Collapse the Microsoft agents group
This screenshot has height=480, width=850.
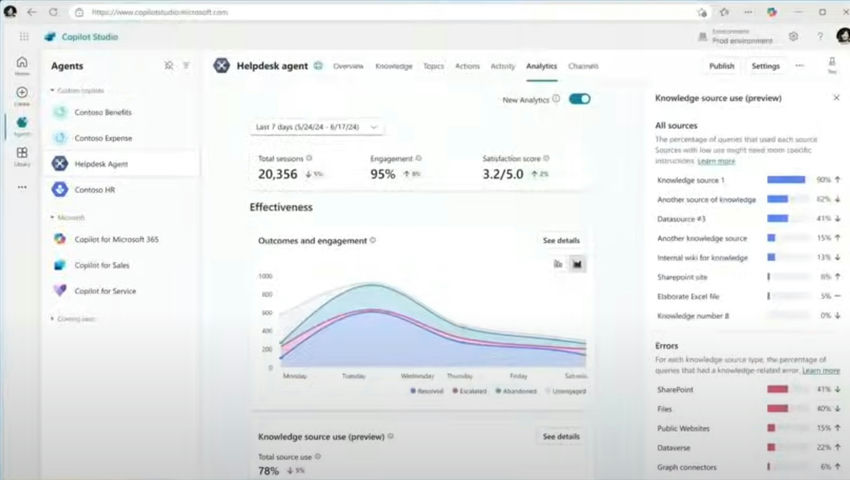coord(52,217)
